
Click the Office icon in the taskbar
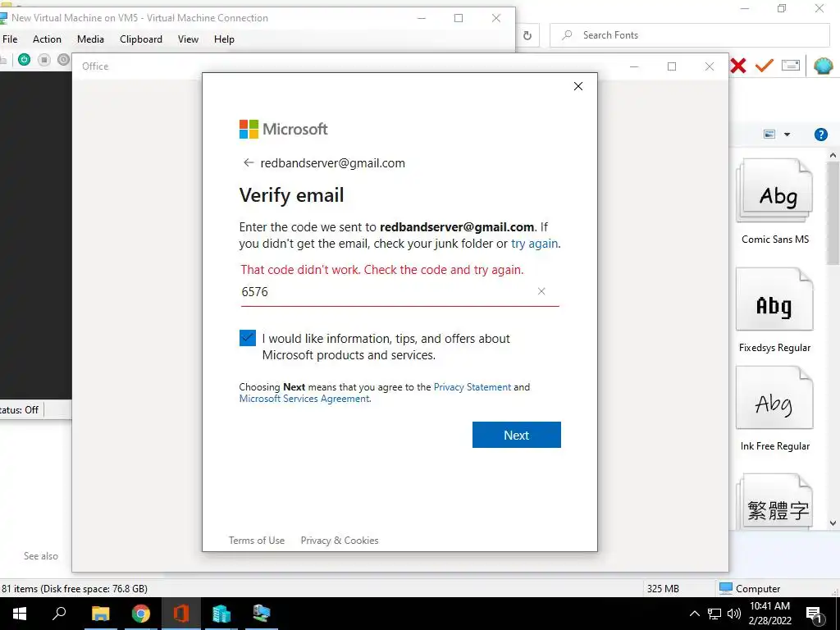coord(181,614)
